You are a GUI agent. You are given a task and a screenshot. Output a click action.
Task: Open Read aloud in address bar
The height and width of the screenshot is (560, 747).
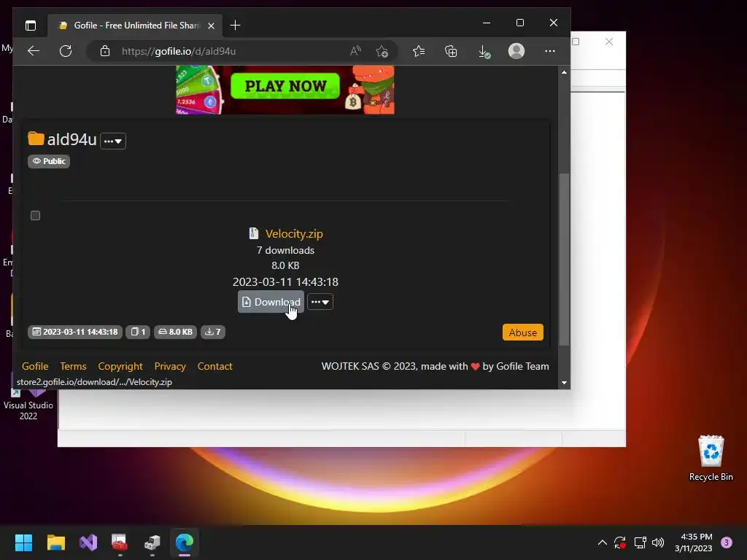[355, 51]
